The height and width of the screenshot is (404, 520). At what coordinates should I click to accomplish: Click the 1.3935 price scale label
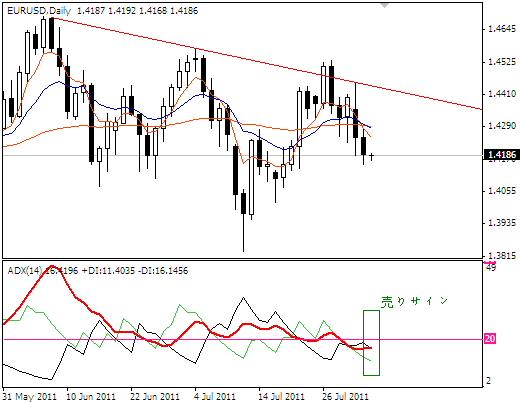(x=502, y=223)
